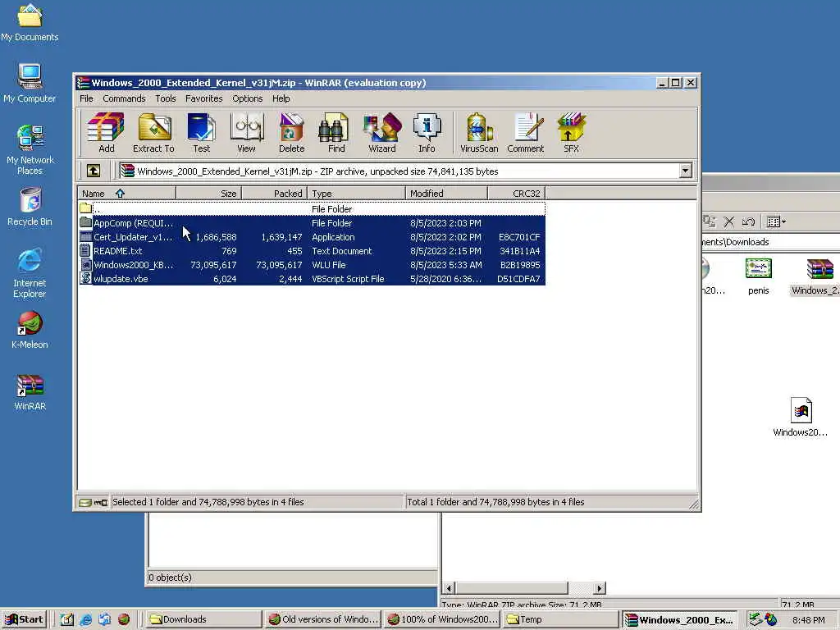The image size is (840, 630).
Task: Select the wlupdate.vbe script file
Action: pos(312,279)
